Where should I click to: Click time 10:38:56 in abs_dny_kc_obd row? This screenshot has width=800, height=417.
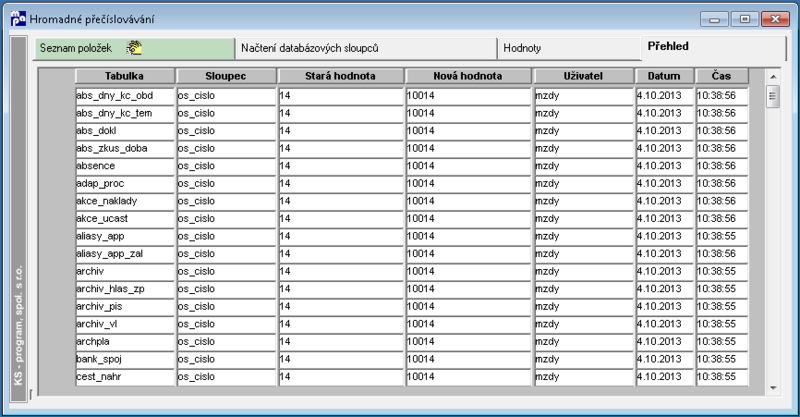[x=722, y=96]
